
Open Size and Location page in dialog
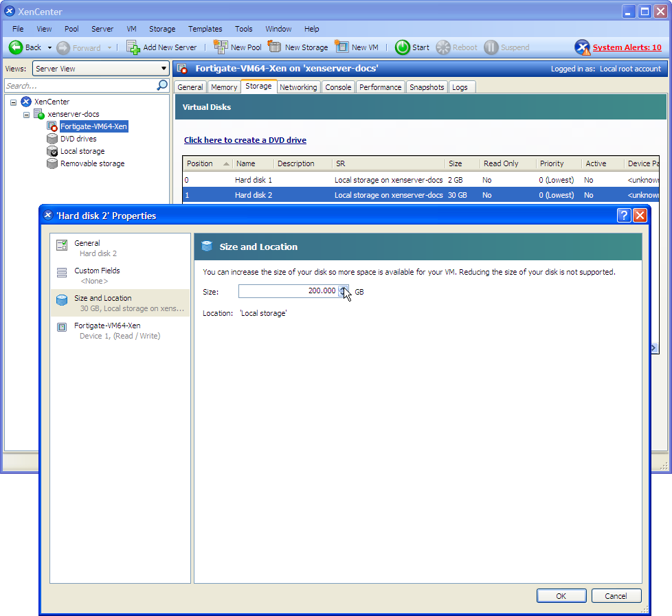120,303
